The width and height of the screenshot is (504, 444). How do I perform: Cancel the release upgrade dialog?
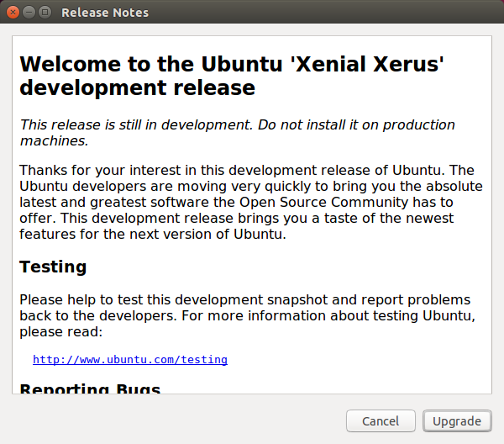pyautogui.click(x=381, y=420)
